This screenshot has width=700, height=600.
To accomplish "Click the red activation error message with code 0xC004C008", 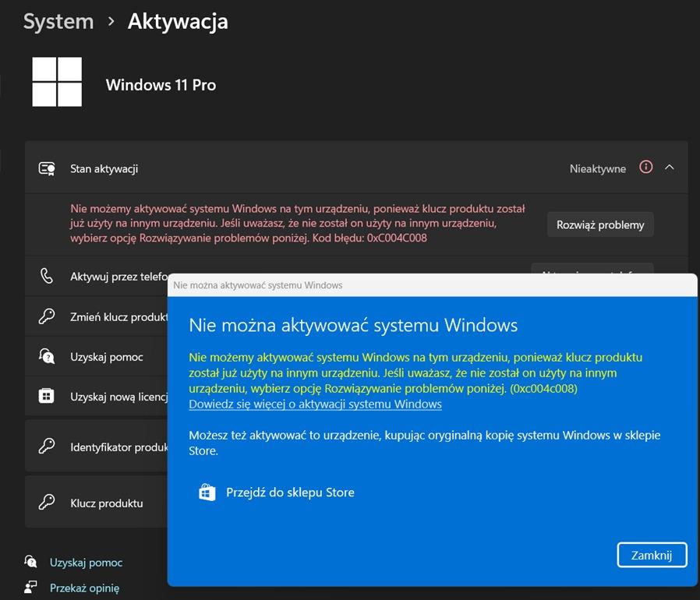I will coord(297,223).
